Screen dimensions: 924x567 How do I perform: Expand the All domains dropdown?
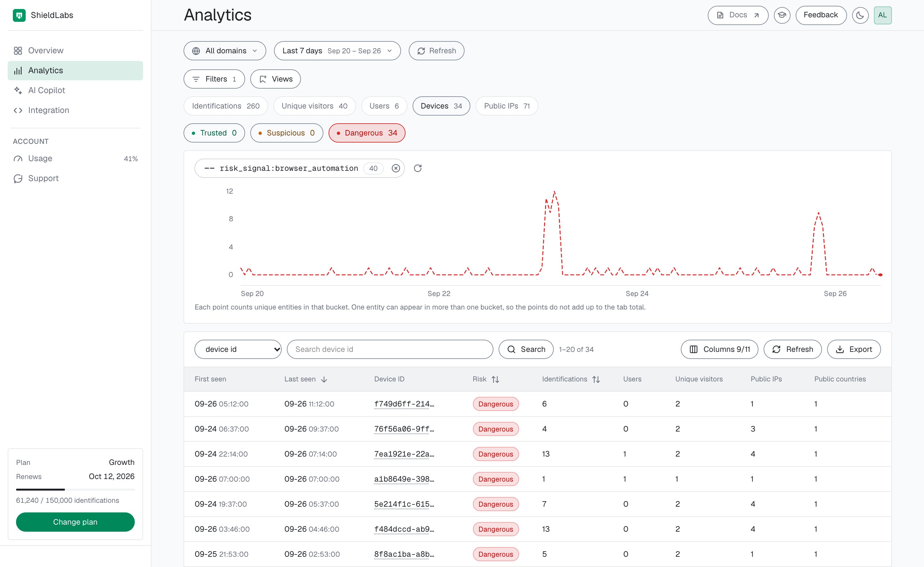click(225, 51)
